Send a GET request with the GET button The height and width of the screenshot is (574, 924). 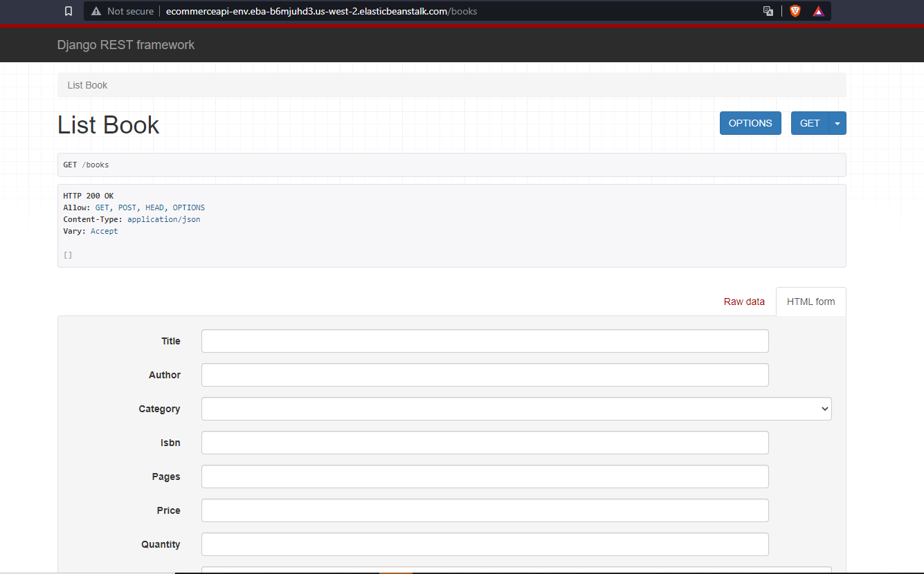point(809,122)
